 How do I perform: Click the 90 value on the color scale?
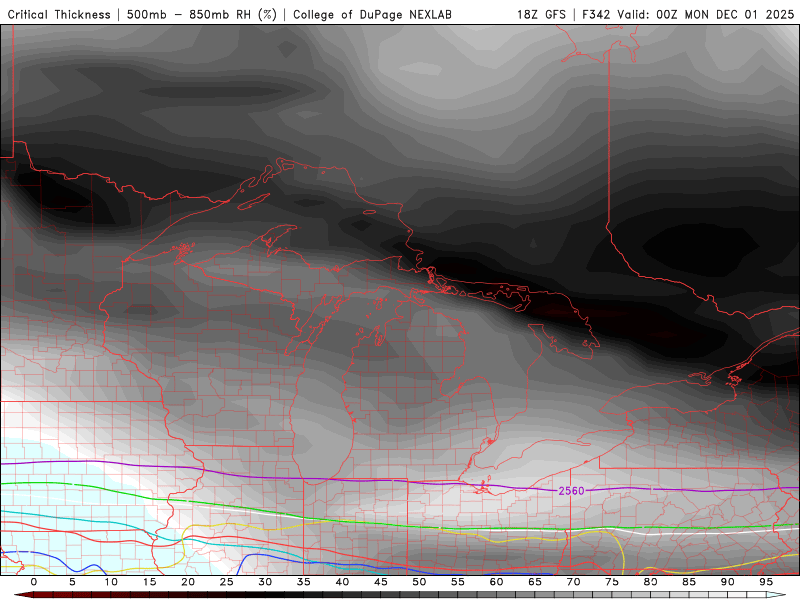coord(728,582)
